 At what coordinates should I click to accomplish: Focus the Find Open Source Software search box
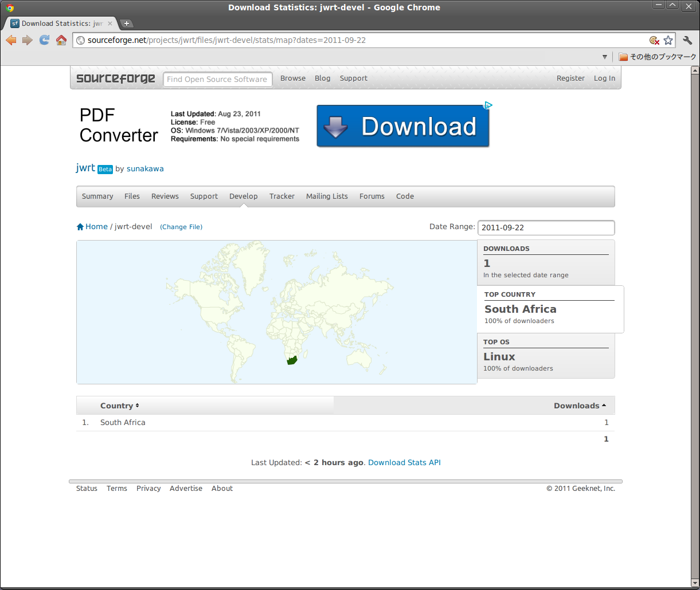218,79
